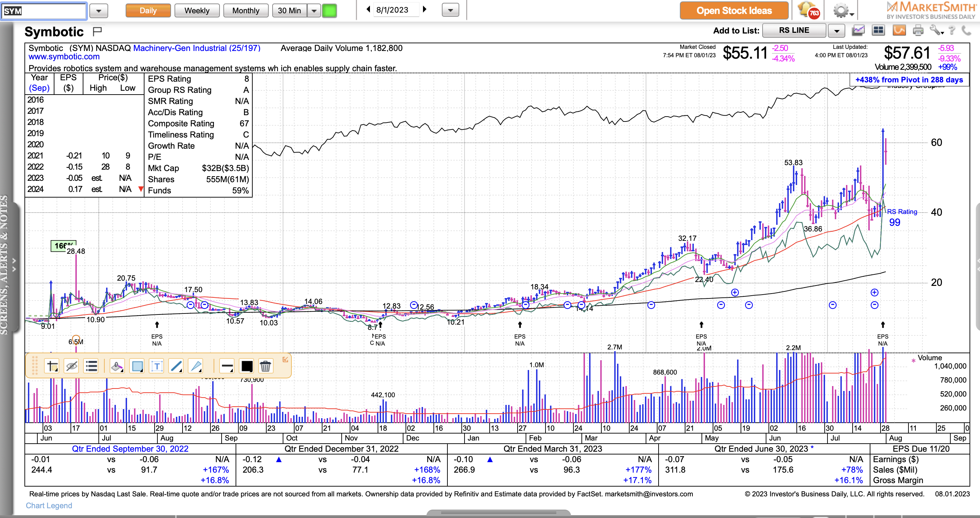
Task: Toggle the green live-data indicator
Action: tap(329, 11)
